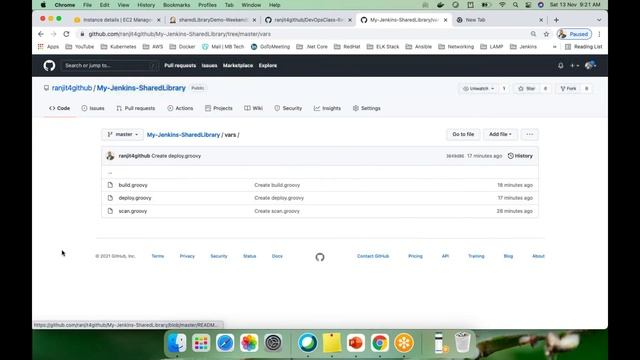Open the user avatar menu in header

(x=590, y=65)
